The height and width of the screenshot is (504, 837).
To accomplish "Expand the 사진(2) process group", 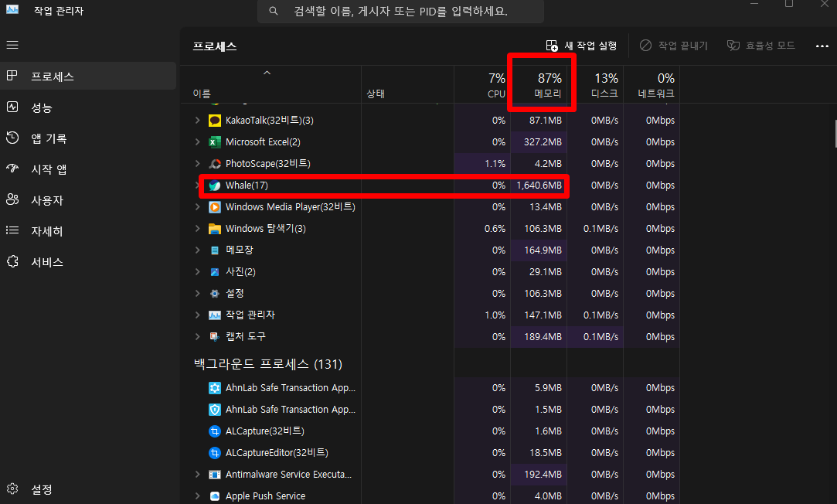I will click(x=198, y=272).
